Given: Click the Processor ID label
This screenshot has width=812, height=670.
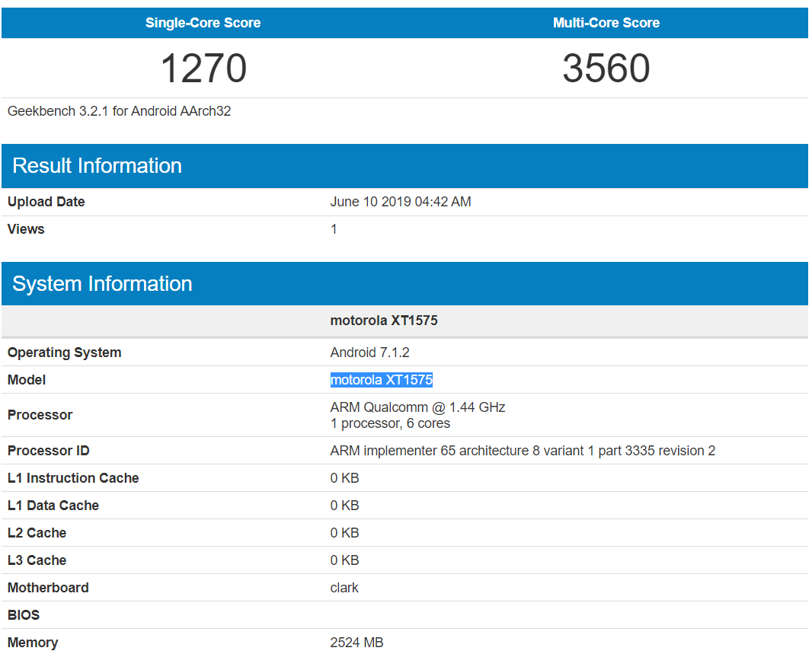Looking at the screenshot, I should point(48,451).
